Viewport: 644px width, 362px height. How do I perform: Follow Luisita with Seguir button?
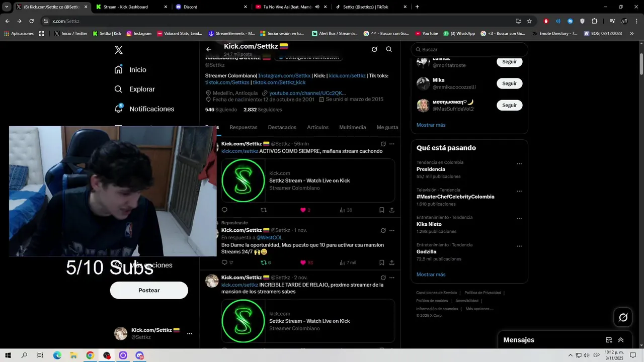[x=509, y=61]
